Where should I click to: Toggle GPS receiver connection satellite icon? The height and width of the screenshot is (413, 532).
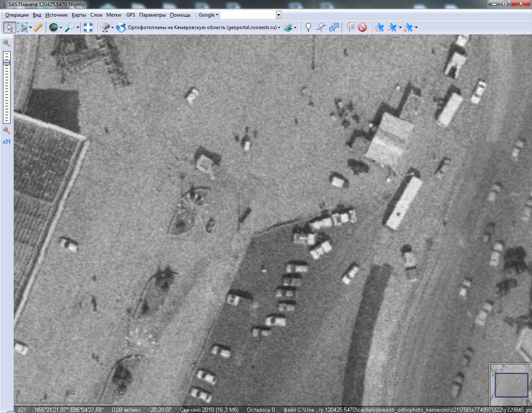pyautogui.click(x=379, y=27)
